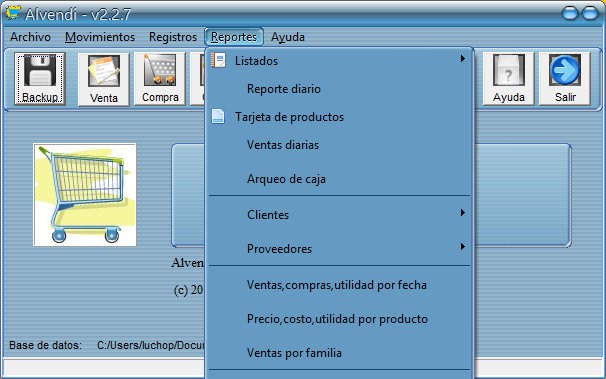Click the Salir blue arrow icon
The height and width of the screenshot is (379, 606).
pyautogui.click(x=565, y=70)
